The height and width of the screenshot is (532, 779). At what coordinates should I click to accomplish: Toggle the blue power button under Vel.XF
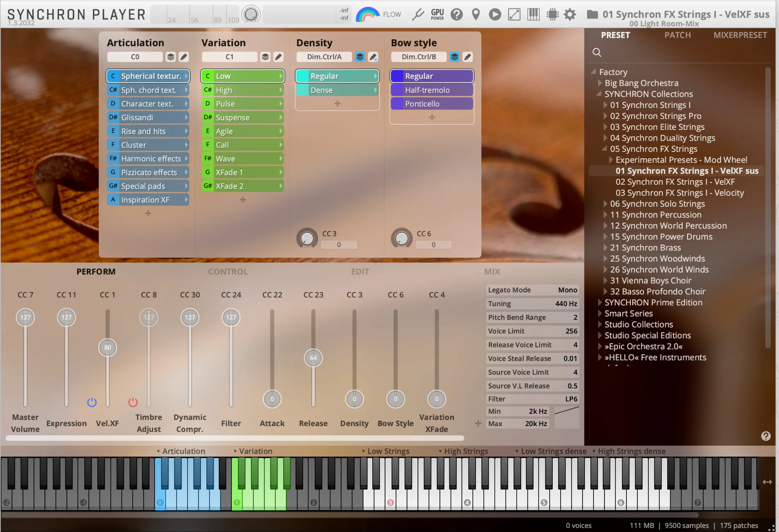pos(92,402)
